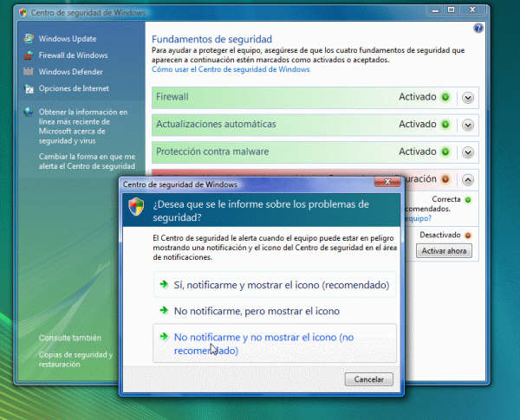Expand the Protección contra malware chevron
The width and height of the screenshot is (520, 420).
[468, 152]
